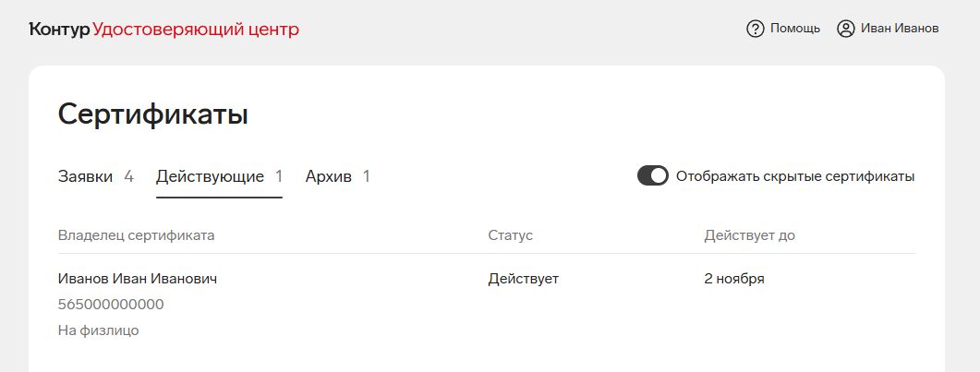Screen dimensions: 980x372
Task: Toggle Отображать скрытые сертификаты switch
Action: 653,176
